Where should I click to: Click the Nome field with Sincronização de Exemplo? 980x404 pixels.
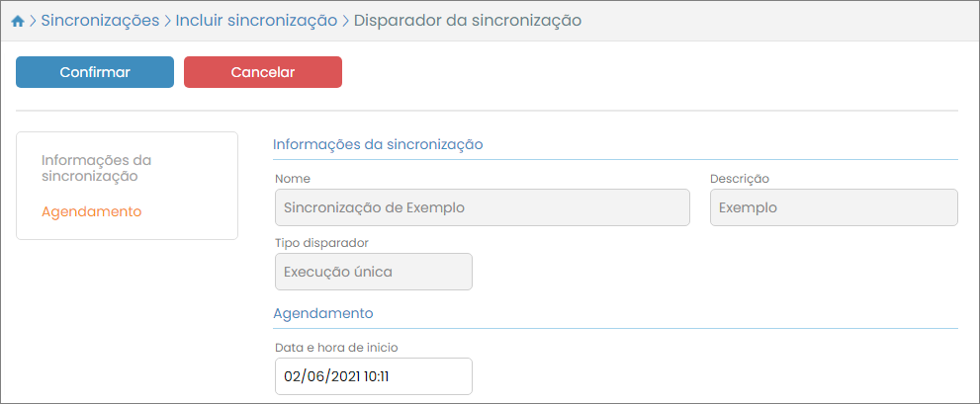coord(482,208)
